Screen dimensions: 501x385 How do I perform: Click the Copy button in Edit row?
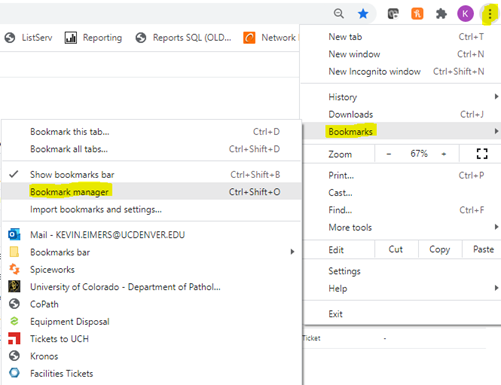[x=440, y=249]
